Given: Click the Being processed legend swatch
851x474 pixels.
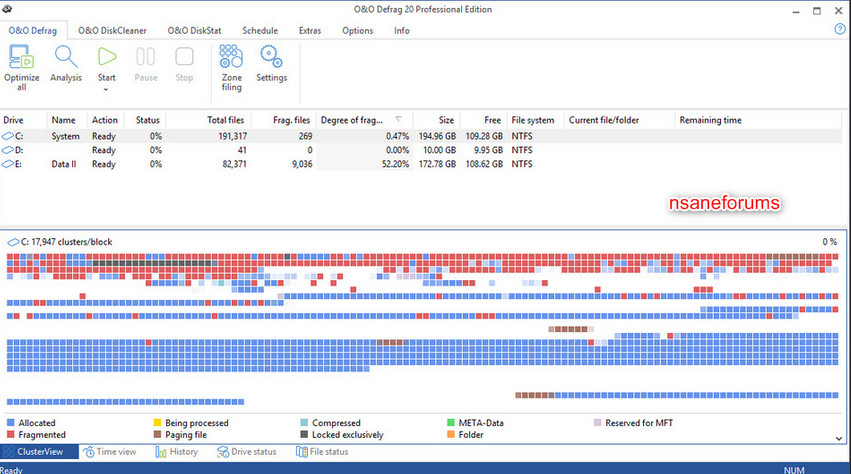Looking at the screenshot, I should [157, 422].
